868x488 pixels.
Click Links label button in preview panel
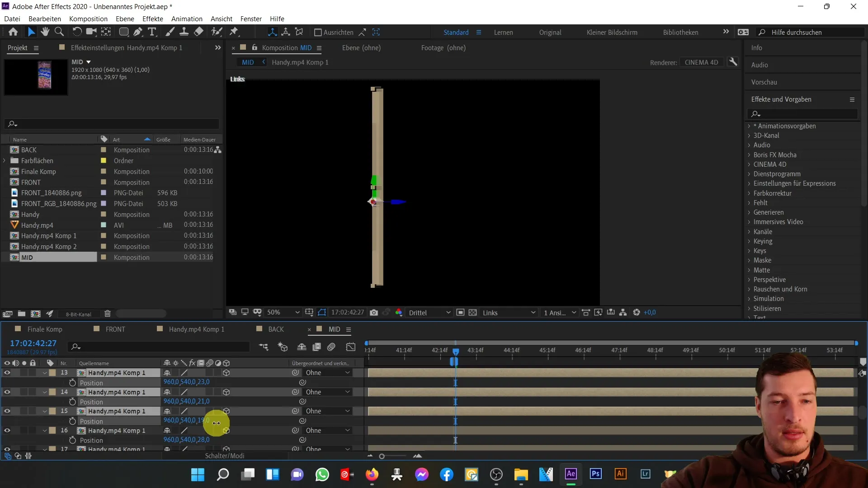[238, 79]
